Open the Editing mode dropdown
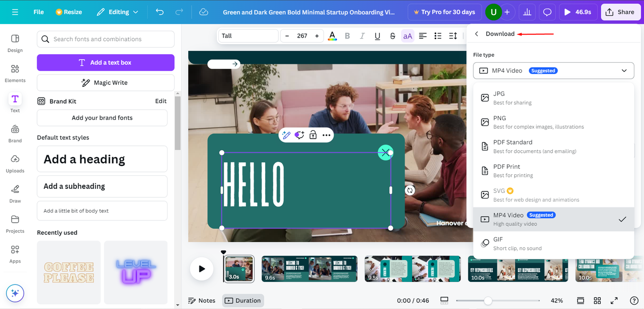644x309 pixels. click(x=117, y=12)
